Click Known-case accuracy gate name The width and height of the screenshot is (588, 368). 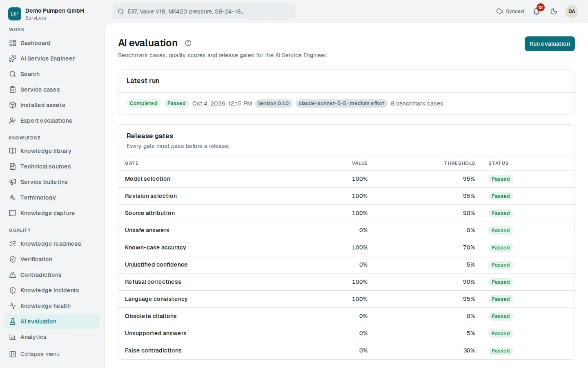click(x=156, y=248)
